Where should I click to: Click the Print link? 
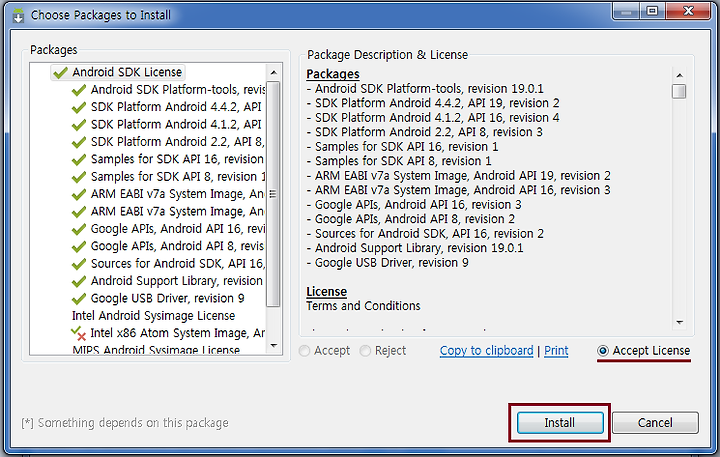pyautogui.click(x=556, y=351)
